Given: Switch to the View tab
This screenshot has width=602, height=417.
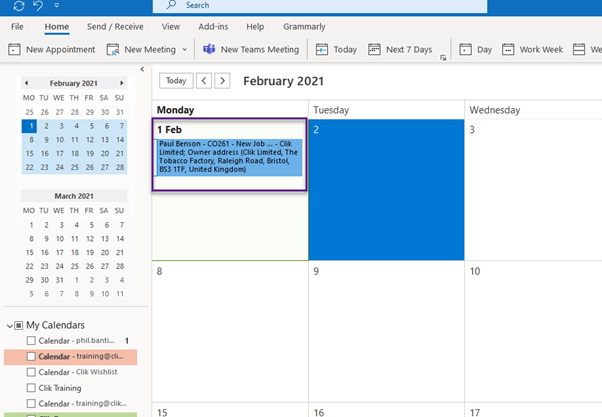Looking at the screenshot, I should [x=170, y=26].
